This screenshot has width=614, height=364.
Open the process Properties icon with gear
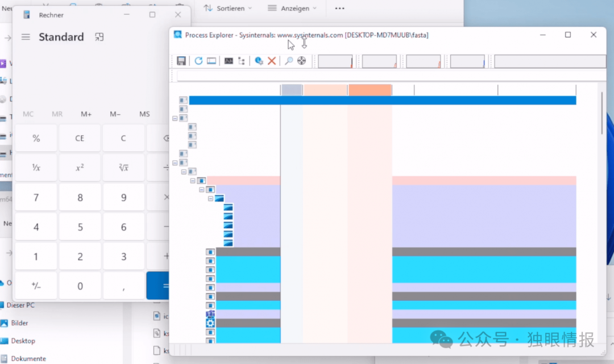(x=259, y=61)
